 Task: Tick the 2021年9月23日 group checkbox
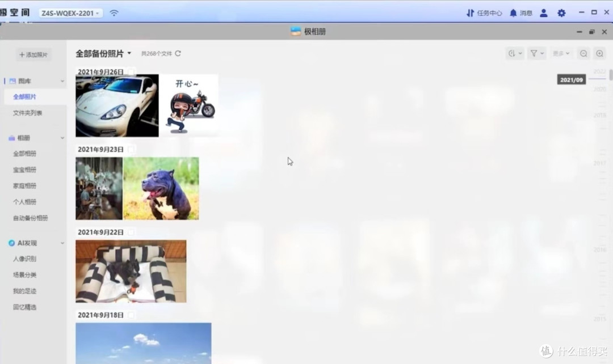pyautogui.click(x=131, y=149)
